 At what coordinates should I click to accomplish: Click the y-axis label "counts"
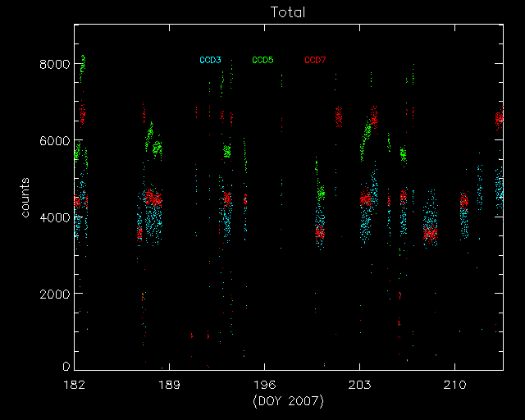[x=25, y=198]
